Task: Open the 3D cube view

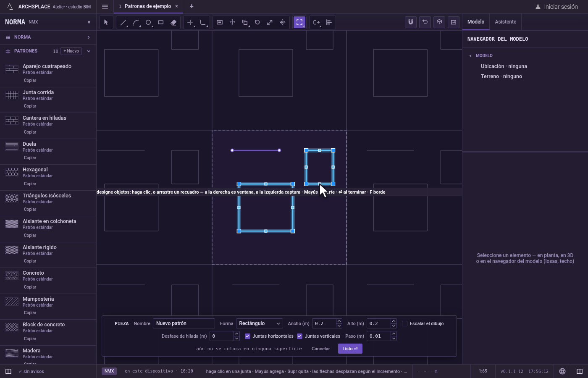Action: tap(439, 22)
